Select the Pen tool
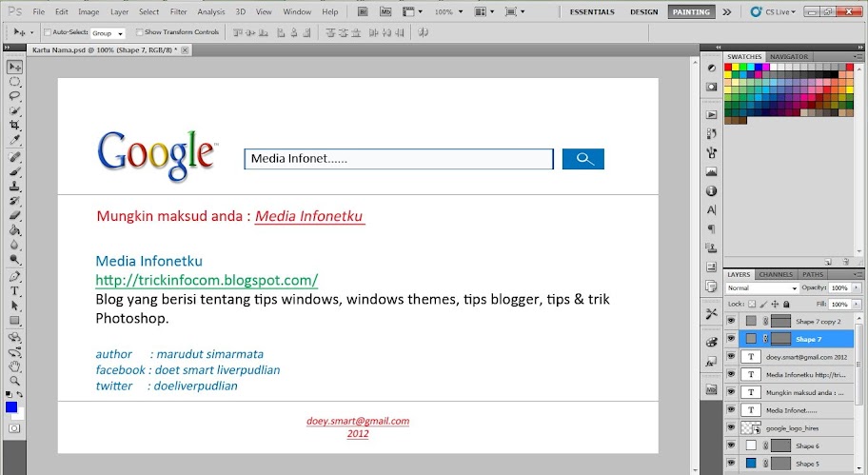This screenshot has width=868, height=475. 14,276
